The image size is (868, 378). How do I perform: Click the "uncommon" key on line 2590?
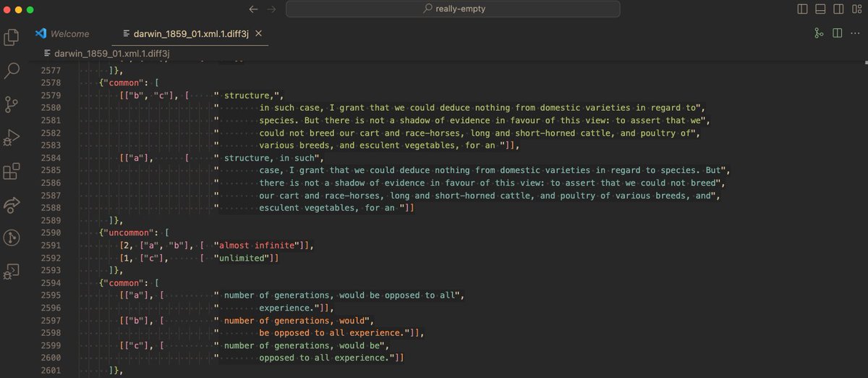point(129,233)
